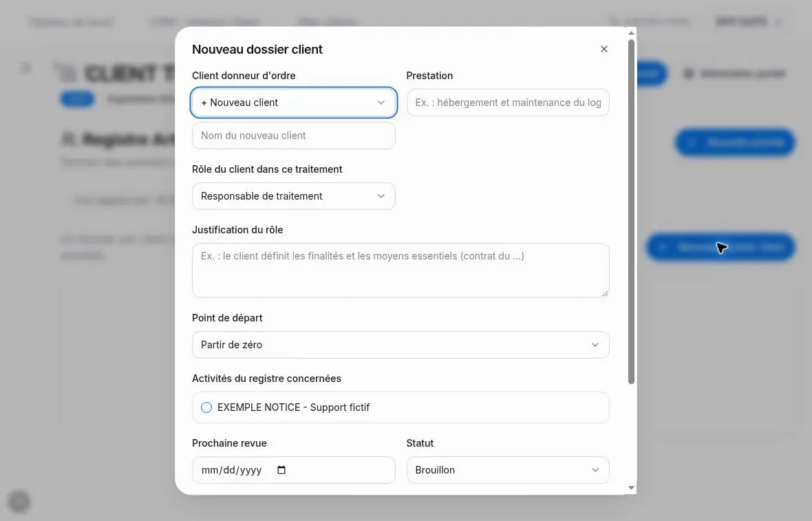Click the chevron of Client donneur d'ordre

coord(381,103)
